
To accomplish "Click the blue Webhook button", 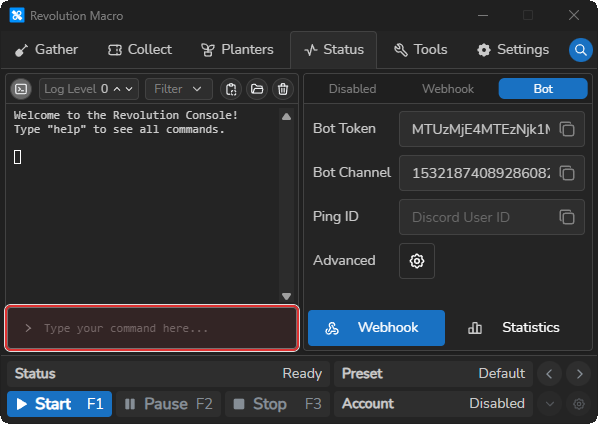I will [376, 328].
